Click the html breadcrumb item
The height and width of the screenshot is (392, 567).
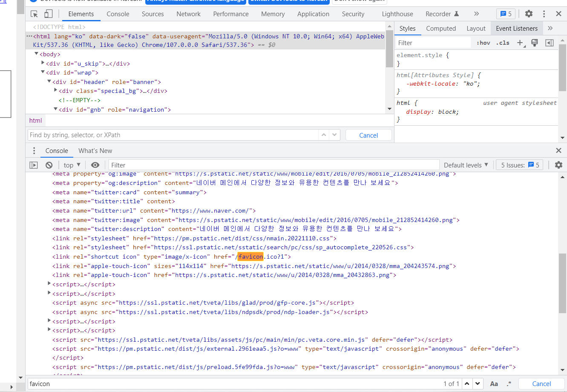tap(36, 121)
